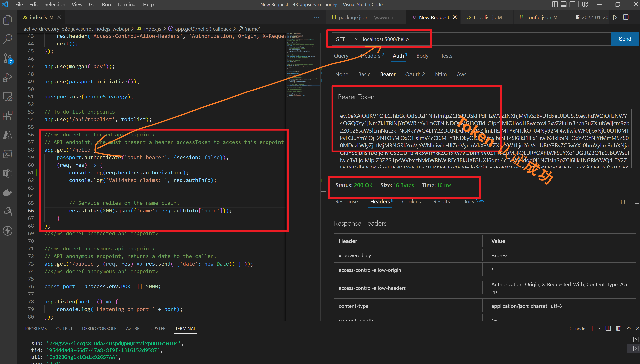Open the Docker view
Screen dimensions: 640x364
(x=8, y=193)
